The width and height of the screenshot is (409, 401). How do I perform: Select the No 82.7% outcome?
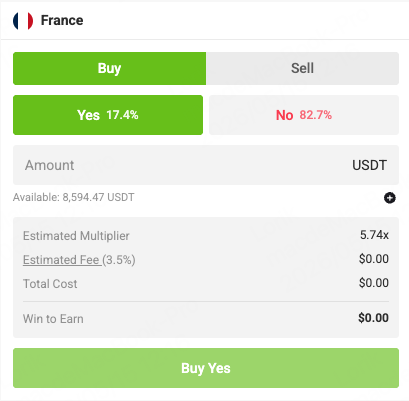pyautogui.click(x=304, y=115)
